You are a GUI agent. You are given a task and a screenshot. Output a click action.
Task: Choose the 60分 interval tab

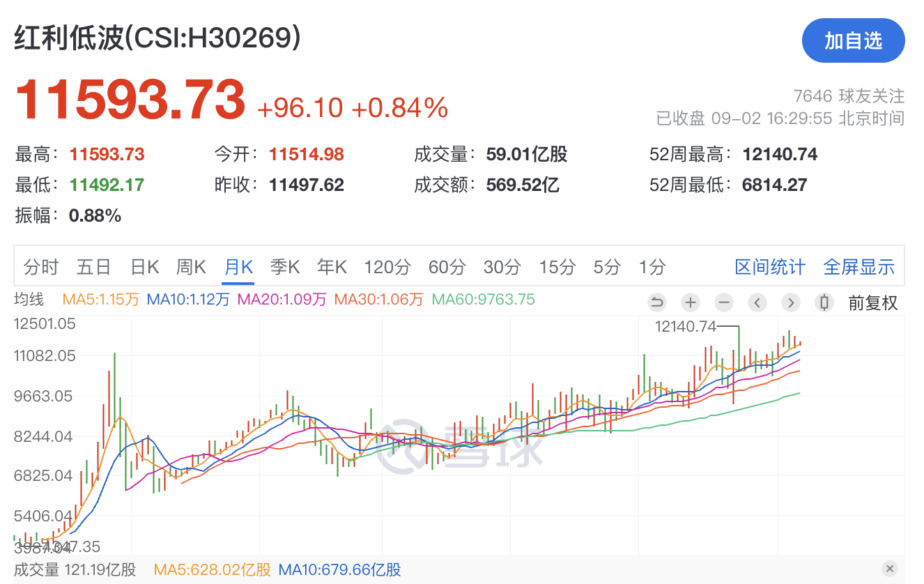point(447,267)
